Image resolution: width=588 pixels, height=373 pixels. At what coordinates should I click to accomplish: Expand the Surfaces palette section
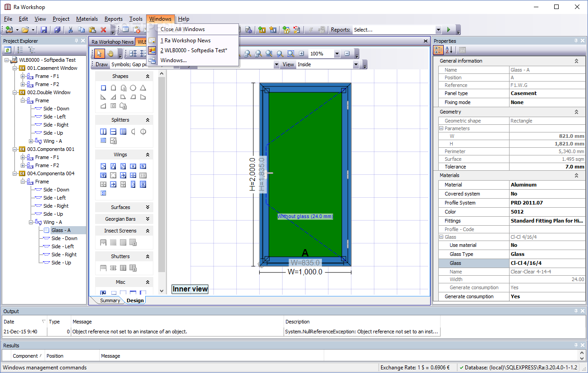[x=147, y=207]
